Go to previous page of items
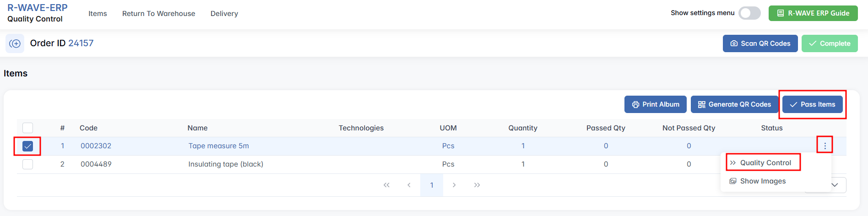868x216 pixels. tap(409, 185)
